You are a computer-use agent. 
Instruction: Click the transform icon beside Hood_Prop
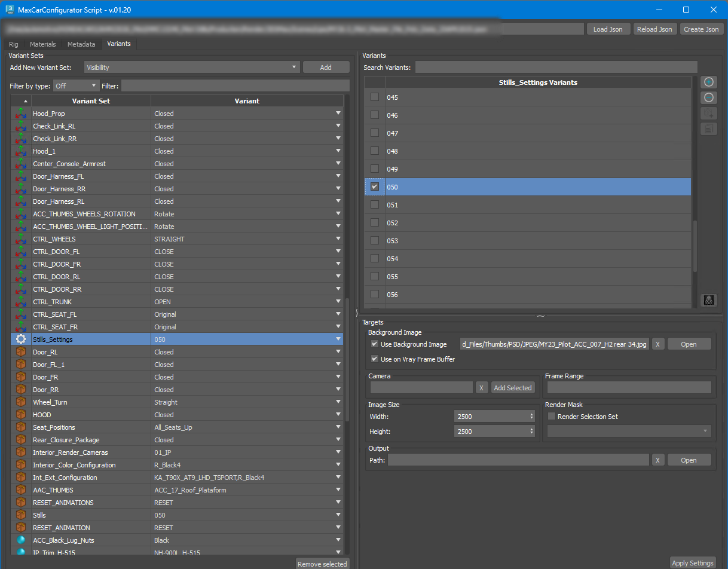tap(21, 114)
